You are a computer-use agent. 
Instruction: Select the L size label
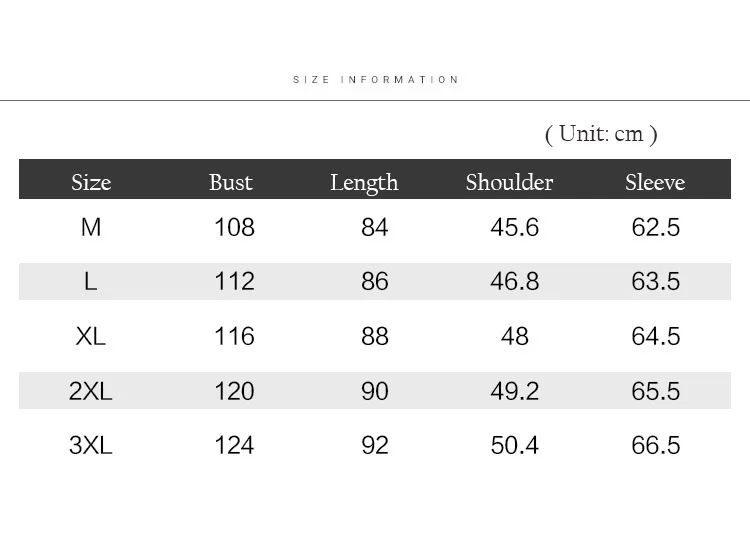pyautogui.click(x=90, y=281)
